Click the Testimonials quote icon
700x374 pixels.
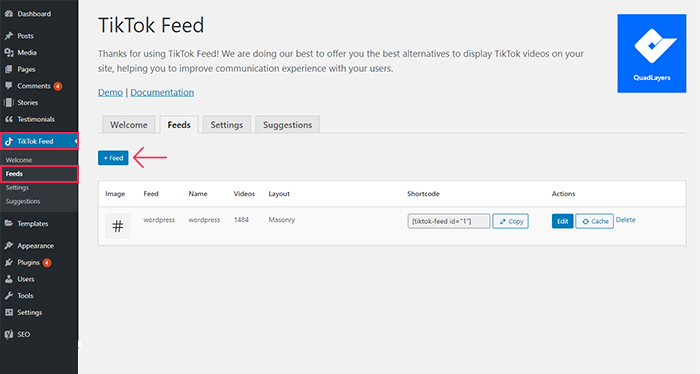pos(9,119)
